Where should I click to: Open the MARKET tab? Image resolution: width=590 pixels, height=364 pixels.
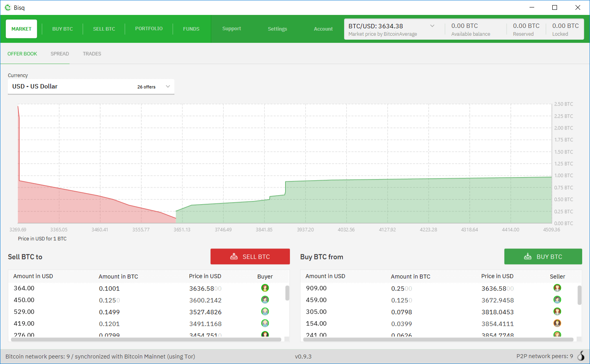pos(21,29)
